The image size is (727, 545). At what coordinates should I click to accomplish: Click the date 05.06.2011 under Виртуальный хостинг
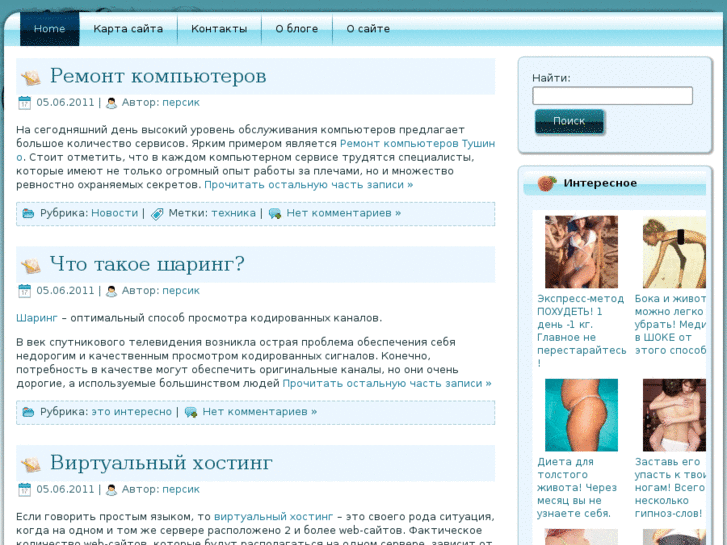tap(65, 489)
